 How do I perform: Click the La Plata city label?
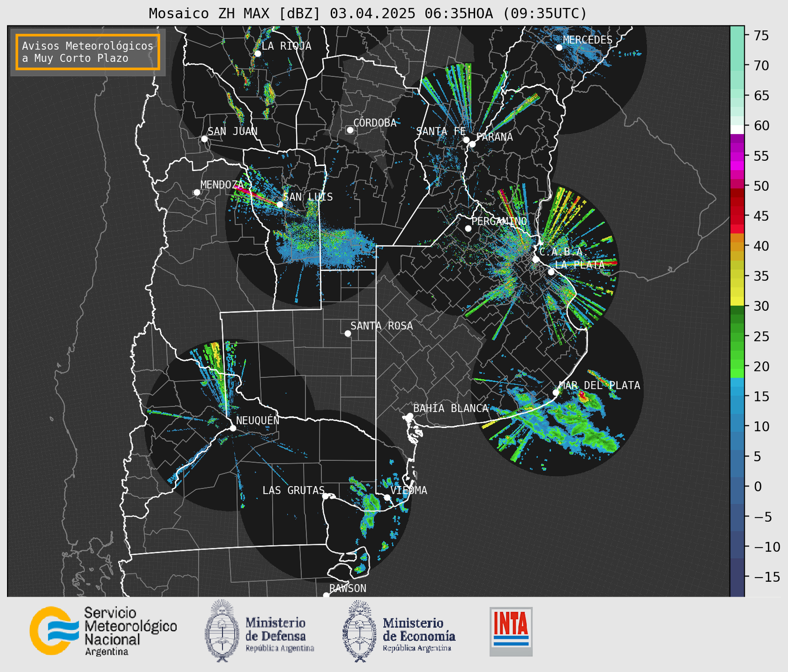(x=580, y=265)
